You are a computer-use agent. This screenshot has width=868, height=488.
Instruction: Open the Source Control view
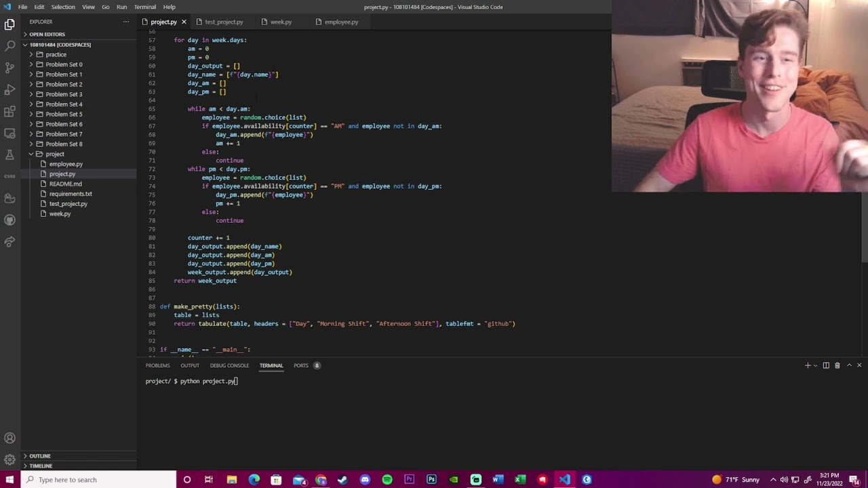(9, 68)
